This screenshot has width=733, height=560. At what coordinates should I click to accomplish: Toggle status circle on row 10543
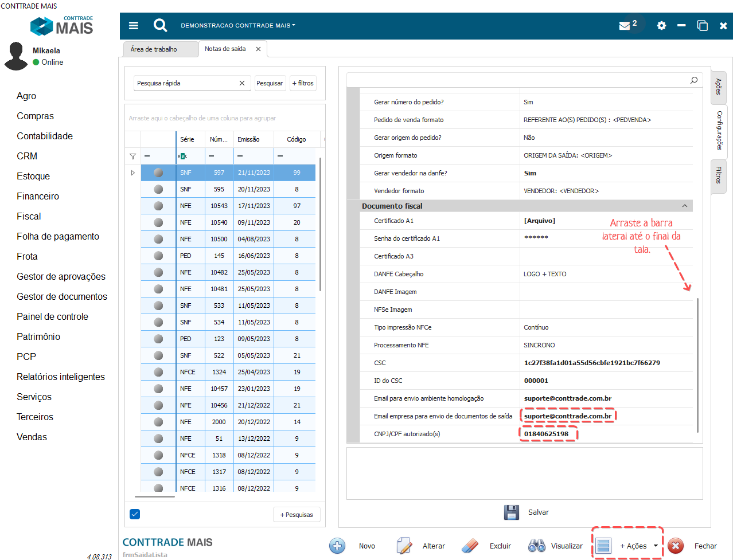coord(158,206)
